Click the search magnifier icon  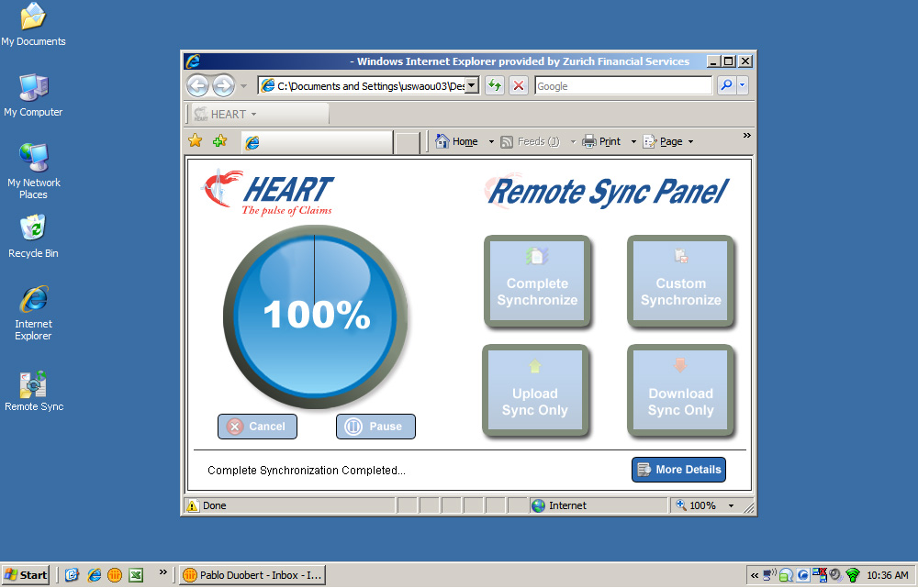[x=726, y=85]
